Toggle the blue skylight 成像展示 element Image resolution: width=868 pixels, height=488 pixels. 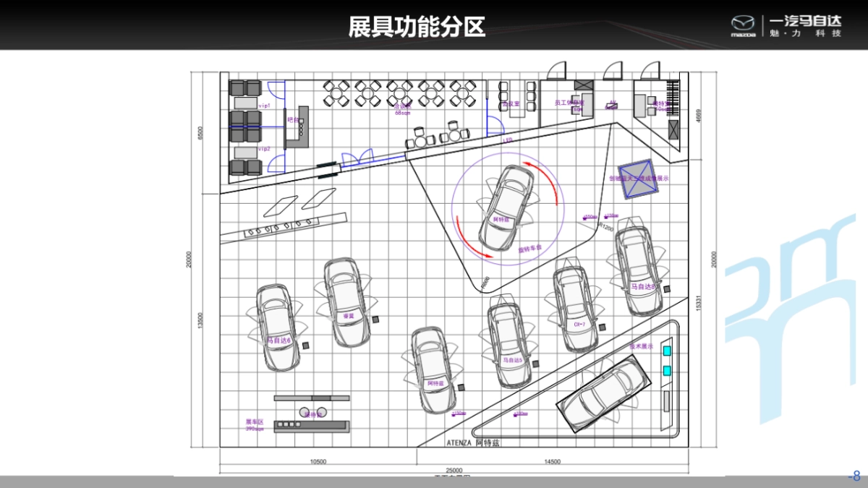coord(639,179)
